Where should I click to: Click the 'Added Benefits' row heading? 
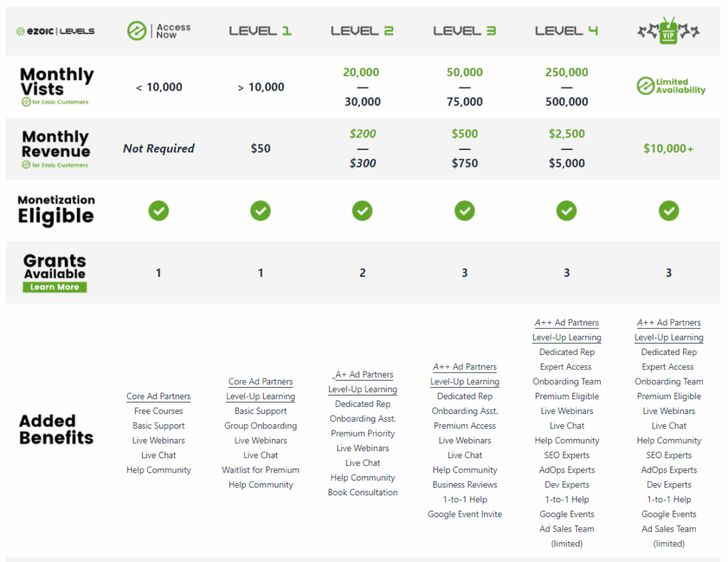(56, 429)
